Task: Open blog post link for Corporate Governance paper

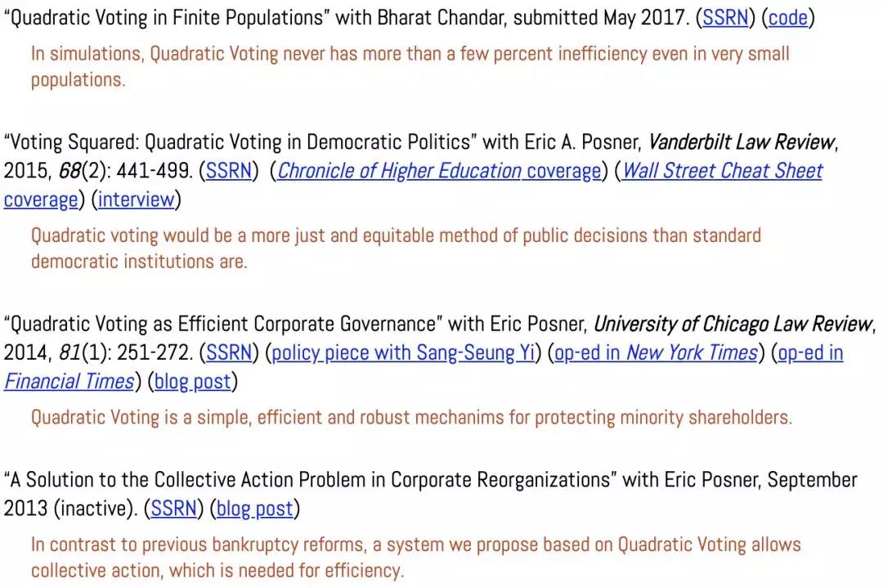Action: pyautogui.click(x=193, y=381)
